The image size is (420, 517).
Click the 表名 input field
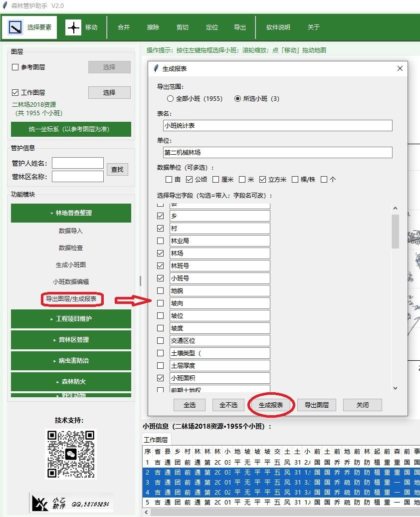pyautogui.click(x=277, y=126)
